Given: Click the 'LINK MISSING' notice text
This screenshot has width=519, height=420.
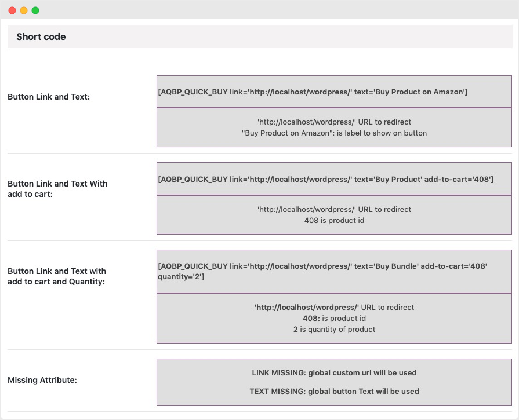Looking at the screenshot, I should [x=333, y=372].
